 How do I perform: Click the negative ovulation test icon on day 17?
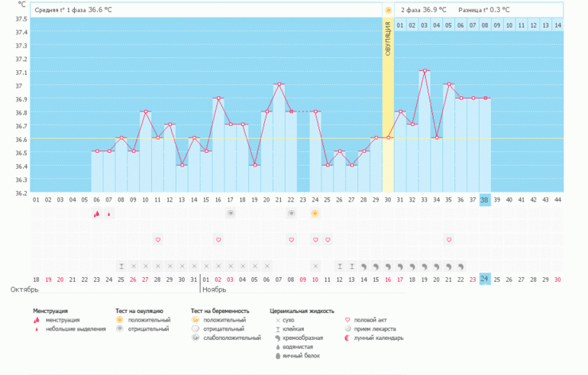(x=230, y=214)
